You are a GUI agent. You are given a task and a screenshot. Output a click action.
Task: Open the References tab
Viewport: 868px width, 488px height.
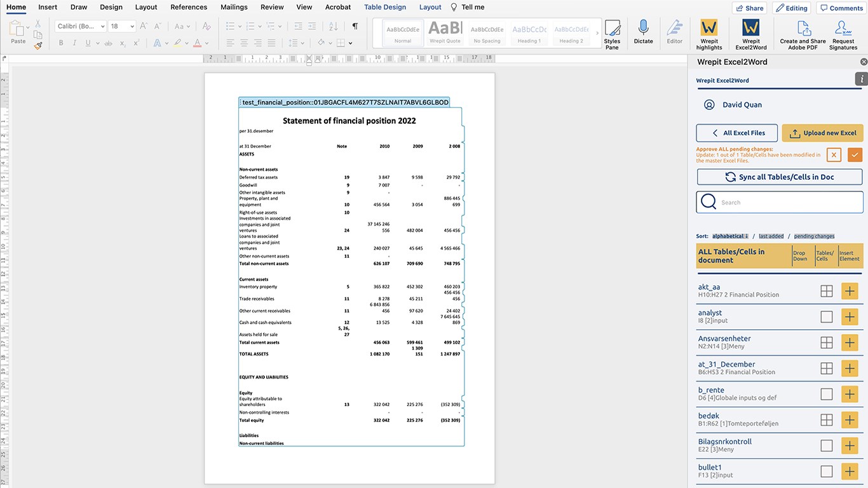coord(189,7)
